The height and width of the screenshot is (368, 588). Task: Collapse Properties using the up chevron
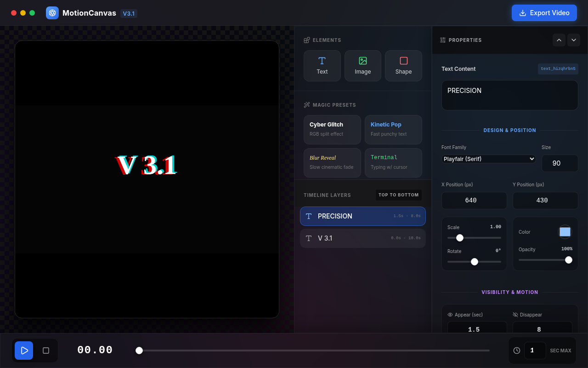point(559,40)
